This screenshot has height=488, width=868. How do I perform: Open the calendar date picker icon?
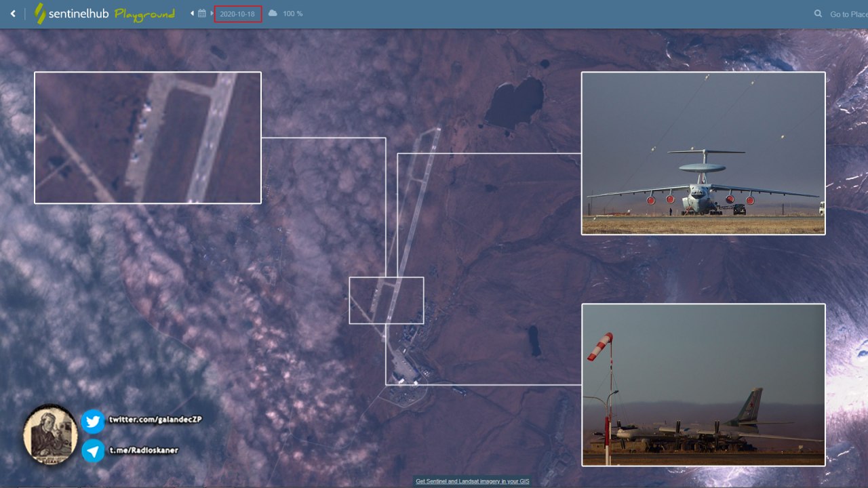201,14
